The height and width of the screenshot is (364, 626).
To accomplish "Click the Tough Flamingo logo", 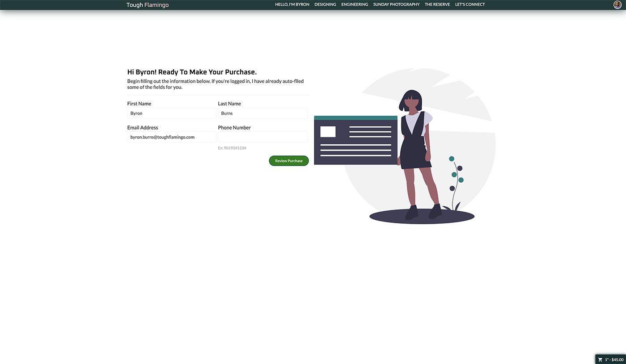I will coord(148,5).
